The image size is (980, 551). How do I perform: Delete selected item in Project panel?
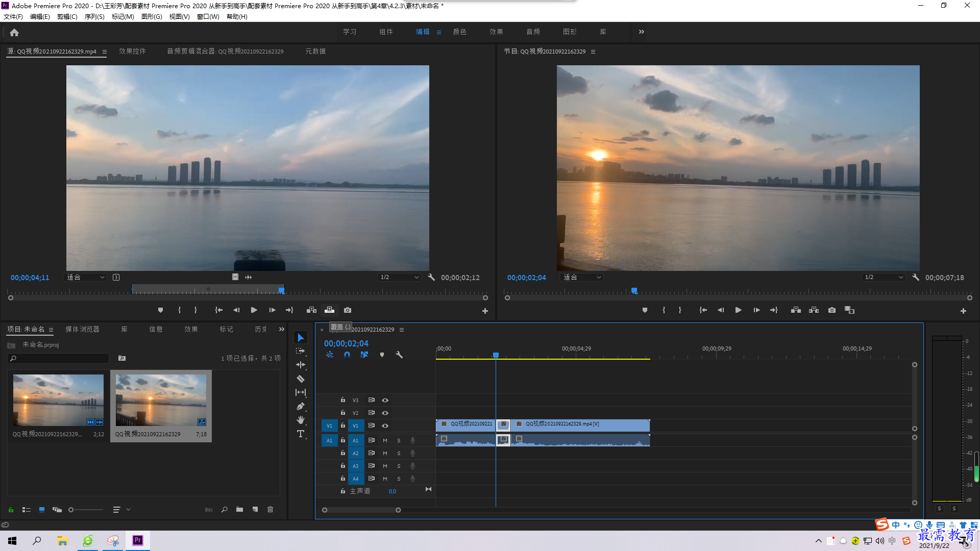click(271, 509)
